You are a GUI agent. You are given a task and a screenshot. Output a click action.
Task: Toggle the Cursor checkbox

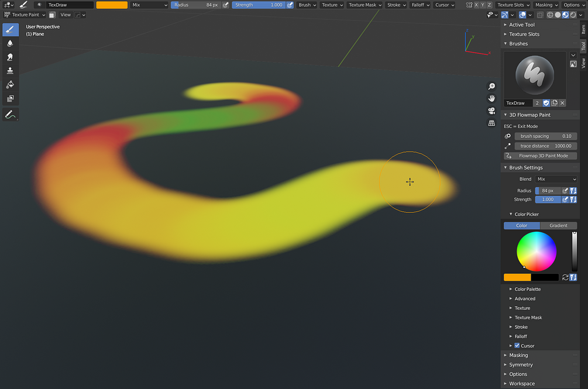[x=517, y=346]
